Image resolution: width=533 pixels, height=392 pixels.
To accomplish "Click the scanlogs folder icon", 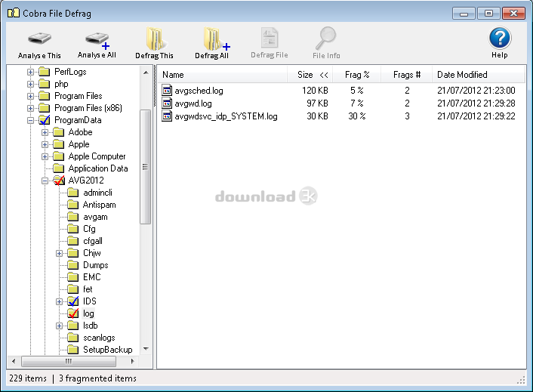I will click(x=72, y=338).
